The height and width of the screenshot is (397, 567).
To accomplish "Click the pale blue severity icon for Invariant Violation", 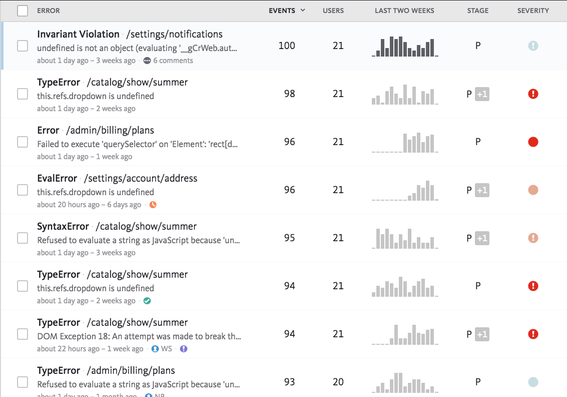I will tap(533, 46).
